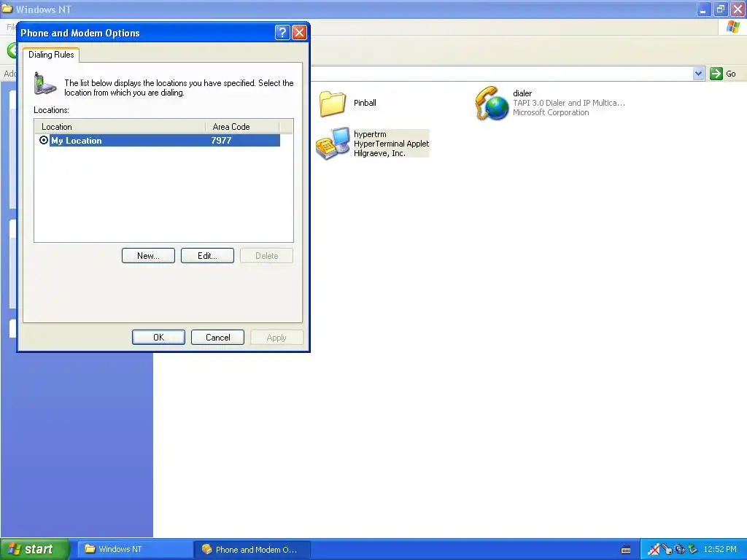This screenshot has width=747, height=560.
Task: Click the Go button label
Action: coord(731,74)
